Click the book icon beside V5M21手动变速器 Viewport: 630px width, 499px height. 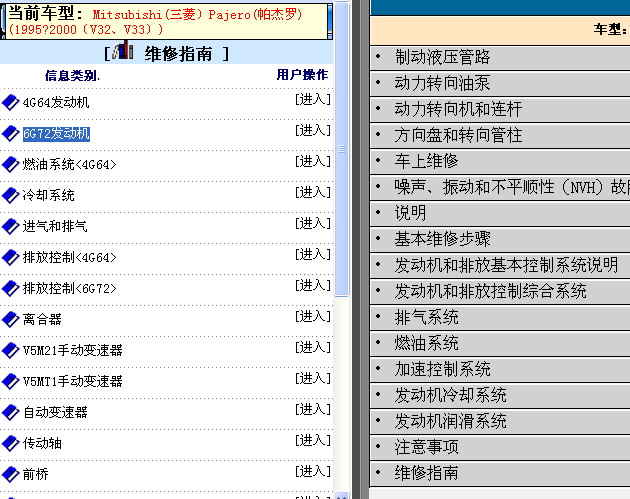[x=11, y=350]
